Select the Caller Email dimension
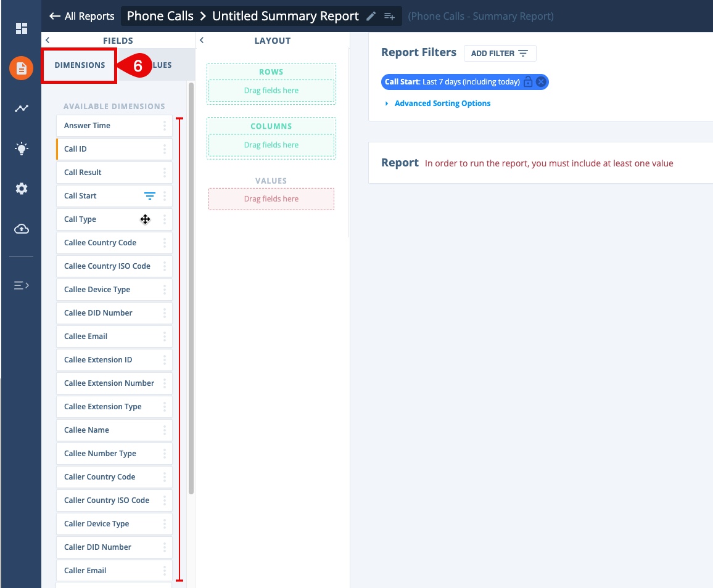This screenshot has width=713, height=588. (114, 570)
